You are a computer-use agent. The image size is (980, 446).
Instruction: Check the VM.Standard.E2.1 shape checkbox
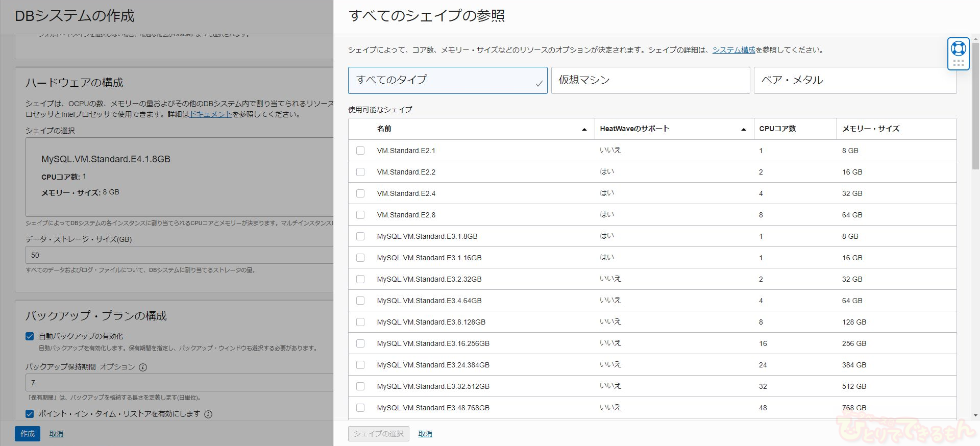coord(360,151)
